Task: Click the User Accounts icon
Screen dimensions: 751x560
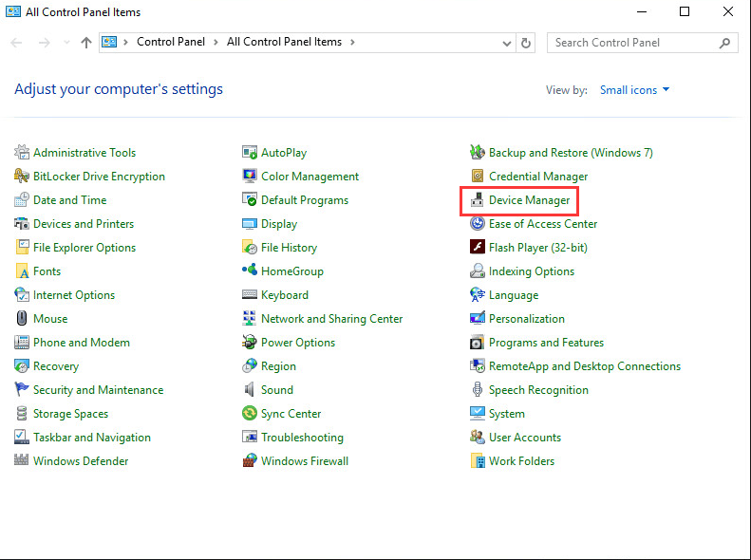Action: click(x=478, y=438)
